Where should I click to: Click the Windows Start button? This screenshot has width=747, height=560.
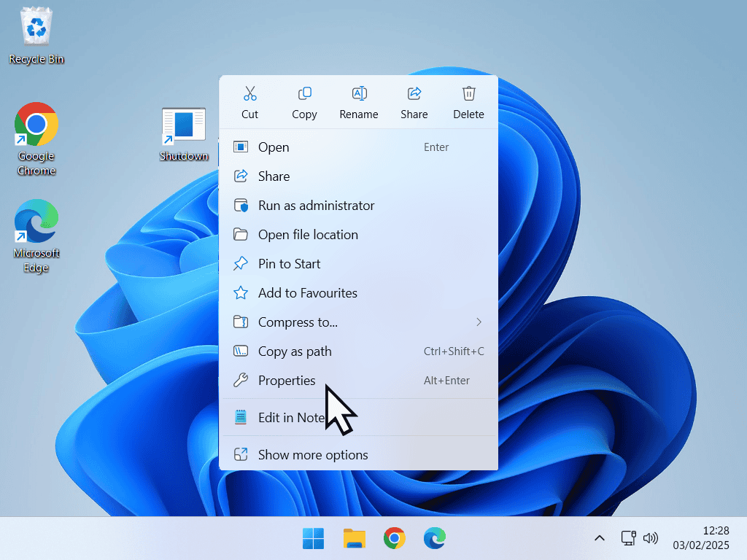pos(314,539)
